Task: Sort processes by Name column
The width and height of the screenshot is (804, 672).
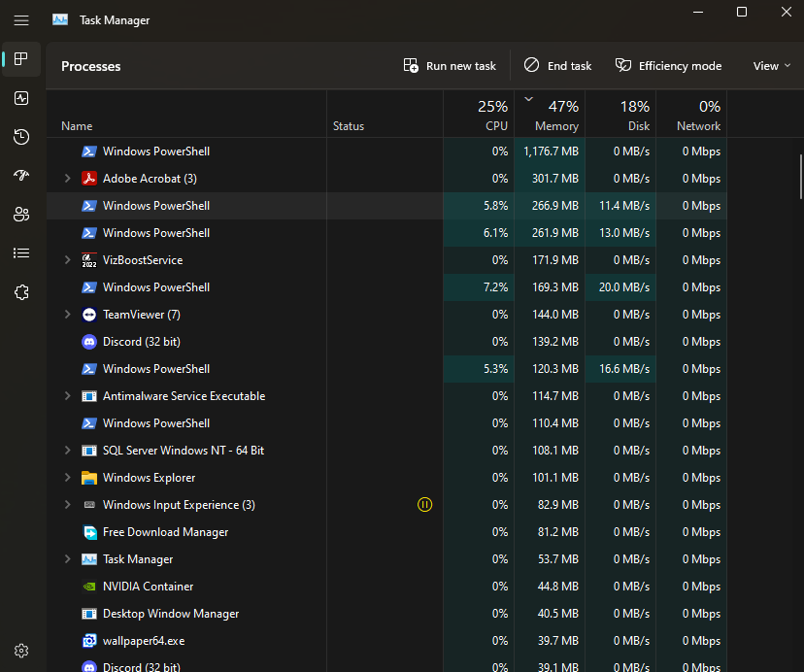Action: (186, 114)
